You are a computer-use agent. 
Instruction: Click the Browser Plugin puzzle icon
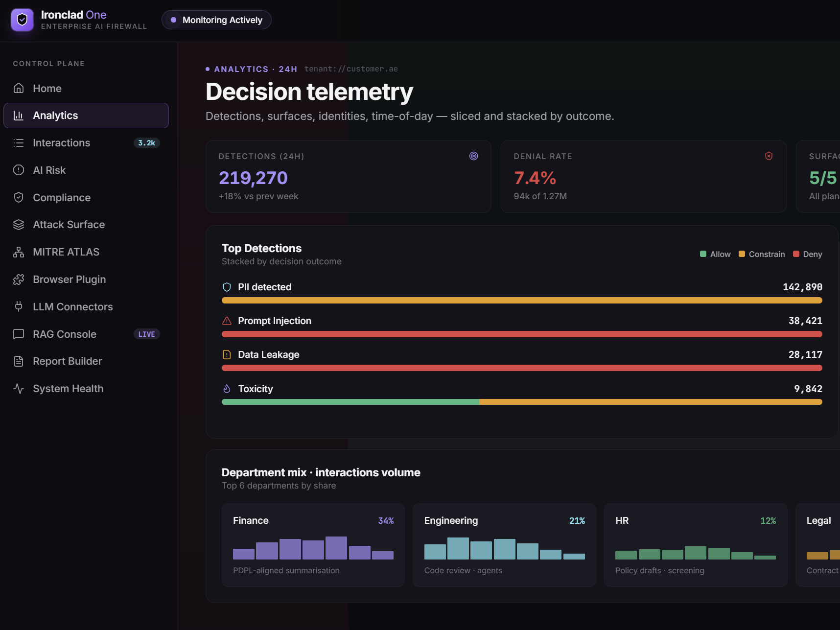pos(19,280)
